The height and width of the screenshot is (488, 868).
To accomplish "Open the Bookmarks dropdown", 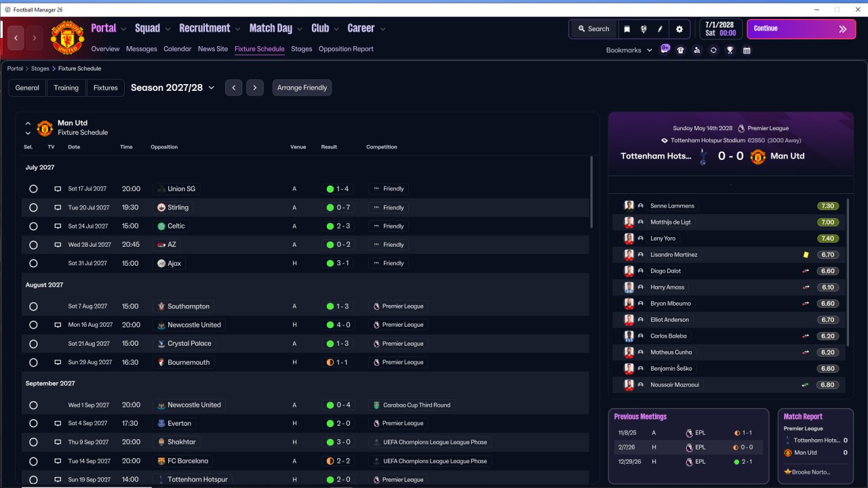I will click(629, 50).
